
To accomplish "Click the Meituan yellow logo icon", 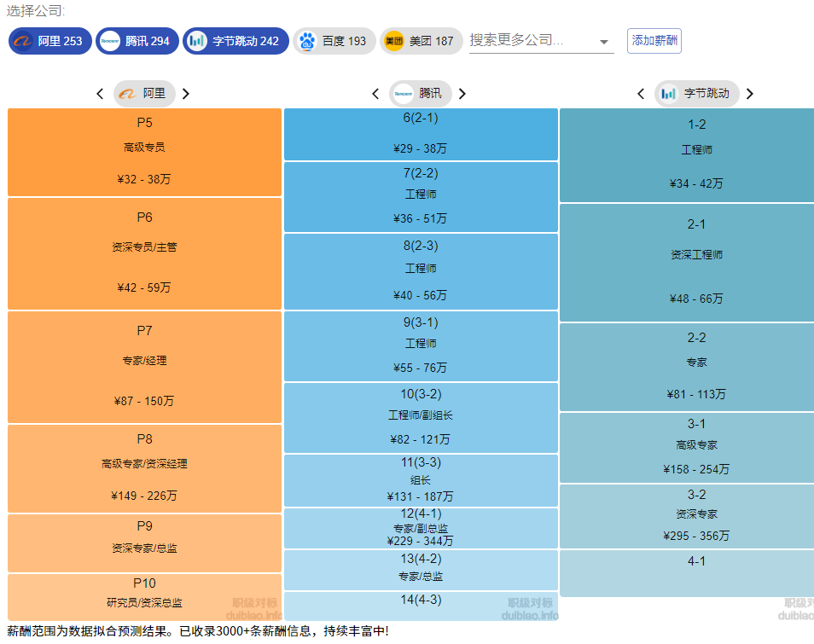I will (x=394, y=41).
